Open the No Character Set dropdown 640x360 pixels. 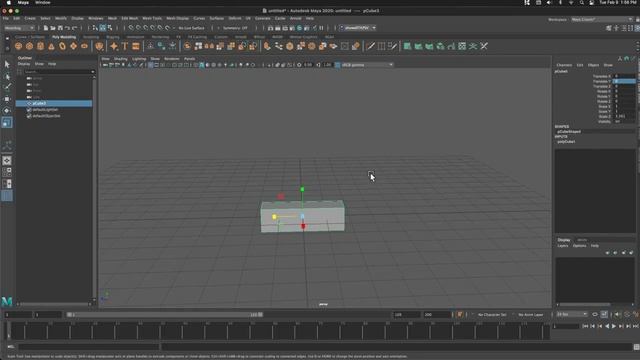[x=492, y=315]
